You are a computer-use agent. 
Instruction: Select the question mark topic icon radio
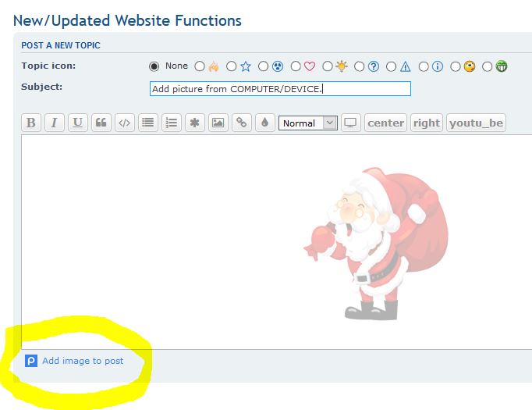coord(360,66)
